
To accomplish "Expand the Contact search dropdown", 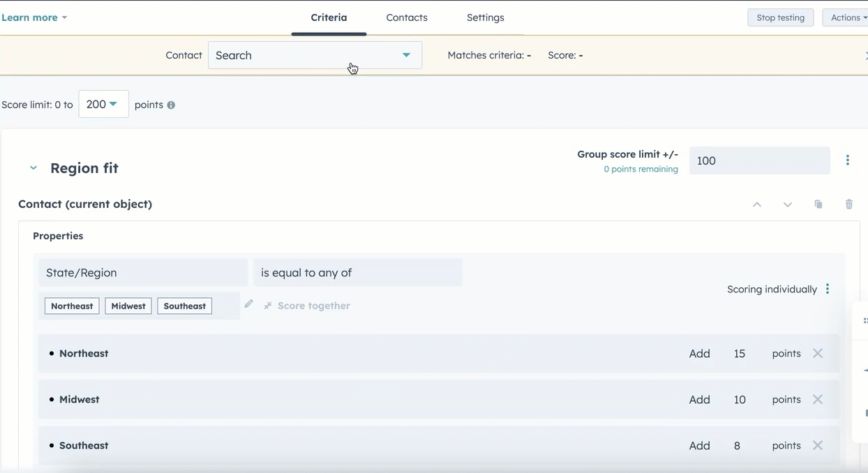I will point(406,54).
